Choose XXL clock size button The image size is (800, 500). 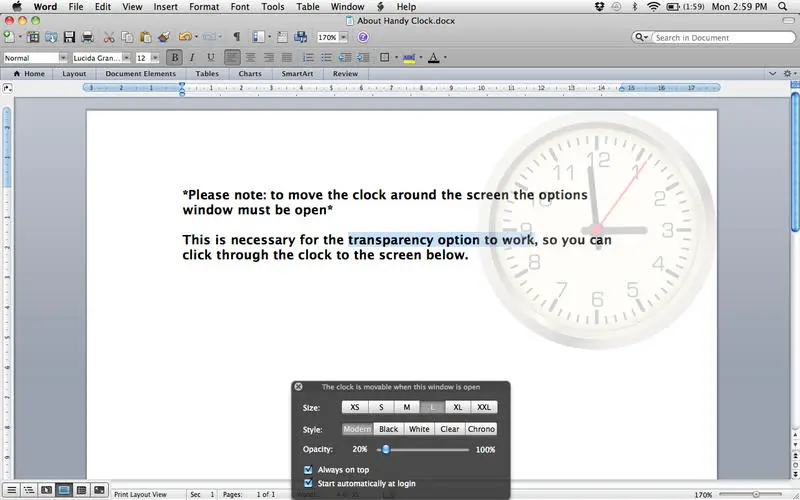coord(484,407)
